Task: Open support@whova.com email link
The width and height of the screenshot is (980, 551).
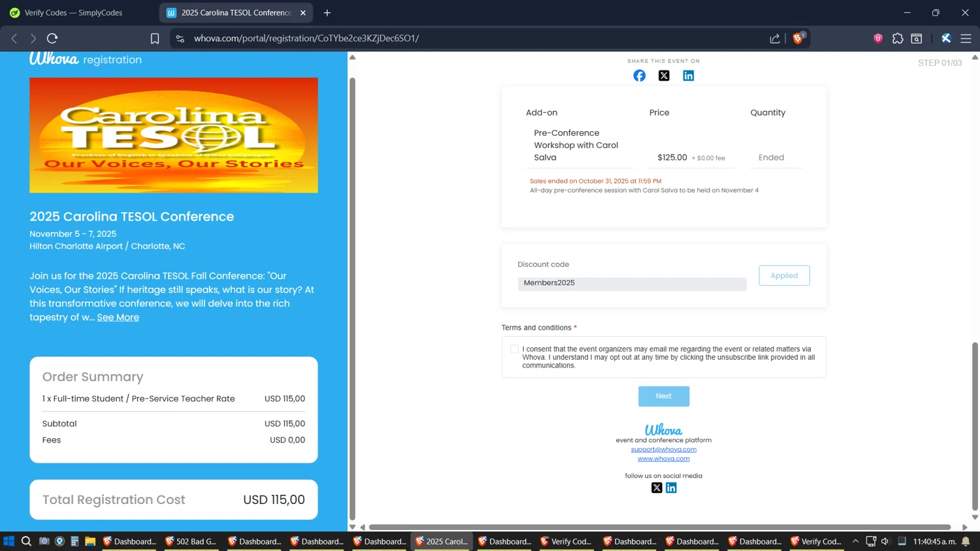Action: coord(664,449)
